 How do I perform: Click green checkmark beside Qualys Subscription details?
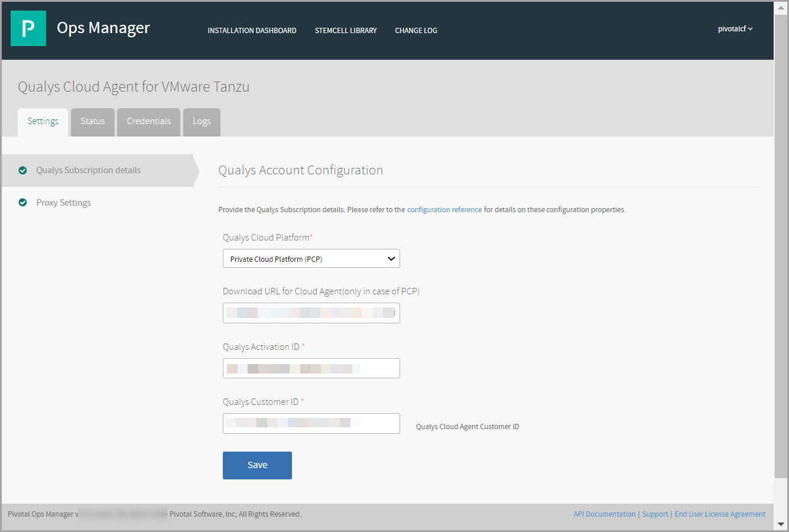tap(22, 170)
